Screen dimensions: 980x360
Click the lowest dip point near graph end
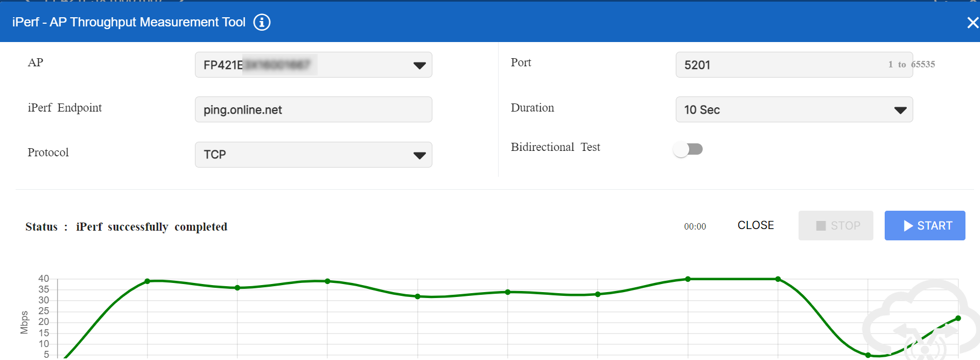tap(868, 355)
